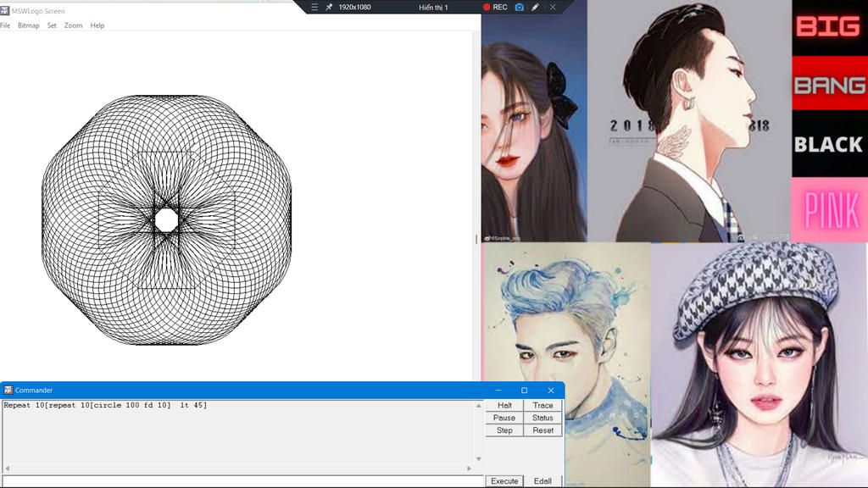Image resolution: width=868 pixels, height=488 pixels.
Task: Click the BLACK text tile
Action: (x=830, y=144)
